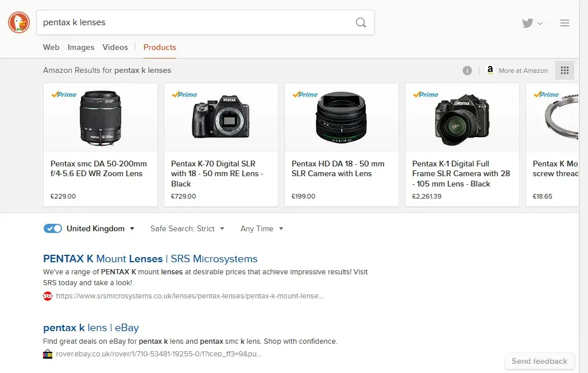Click the Prime badge on the K-1 camera card

425,95
